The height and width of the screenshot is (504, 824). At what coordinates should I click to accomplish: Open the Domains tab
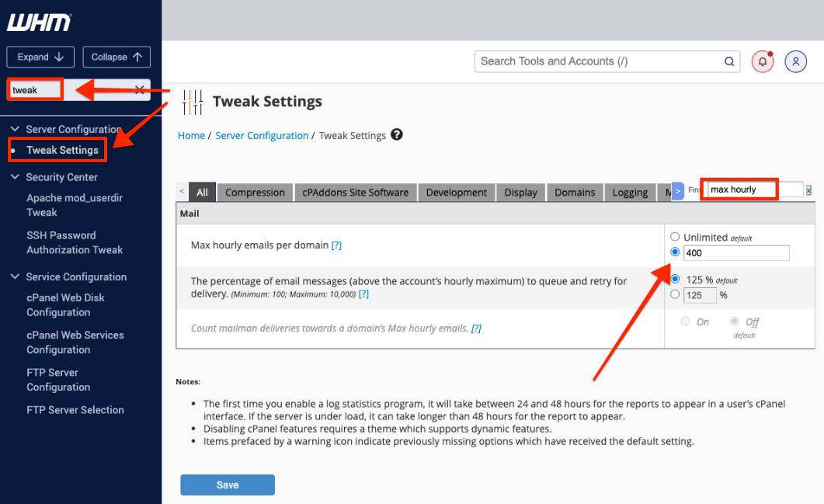tap(575, 193)
